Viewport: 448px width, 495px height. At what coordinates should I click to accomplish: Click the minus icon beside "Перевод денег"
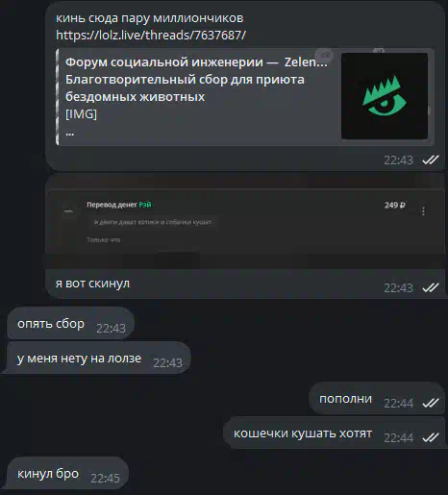click(x=68, y=211)
